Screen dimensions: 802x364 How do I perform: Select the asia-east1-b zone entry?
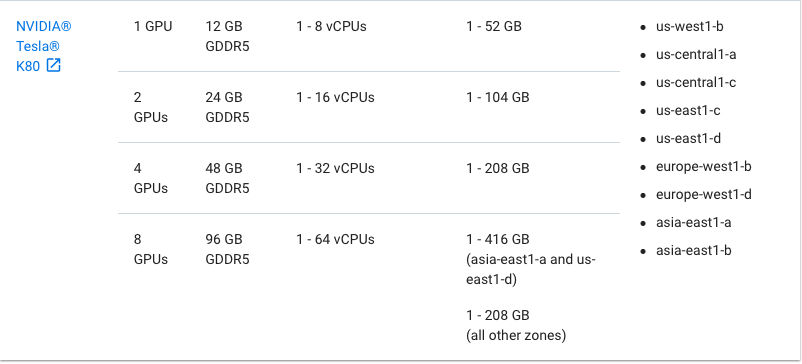[694, 251]
